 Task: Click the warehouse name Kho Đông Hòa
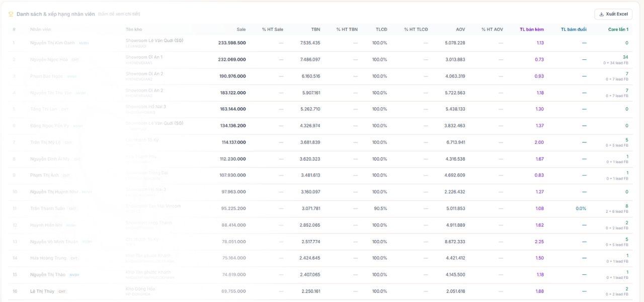[x=140, y=289]
